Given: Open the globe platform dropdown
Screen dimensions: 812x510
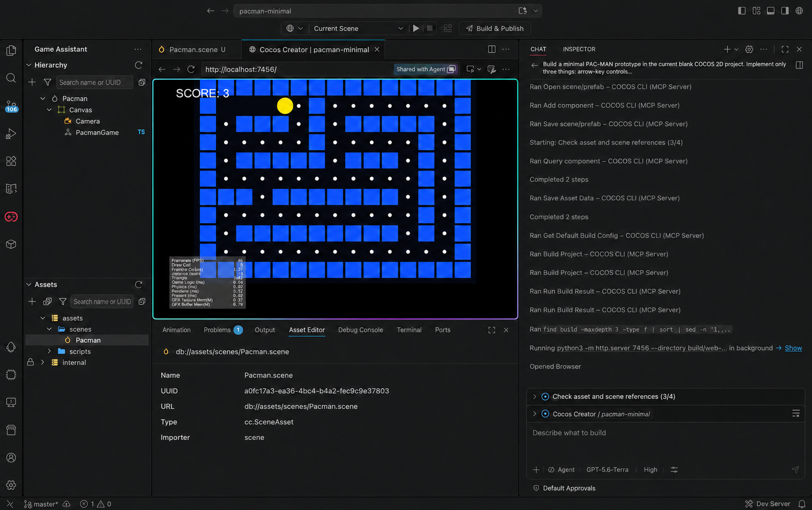Looking at the screenshot, I should [294, 28].
